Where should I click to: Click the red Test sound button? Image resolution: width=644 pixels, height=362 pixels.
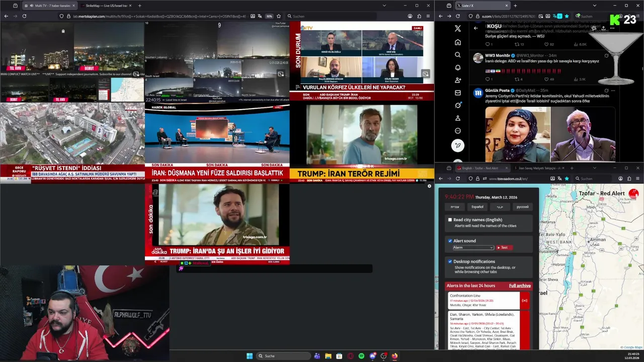(504, 247)
